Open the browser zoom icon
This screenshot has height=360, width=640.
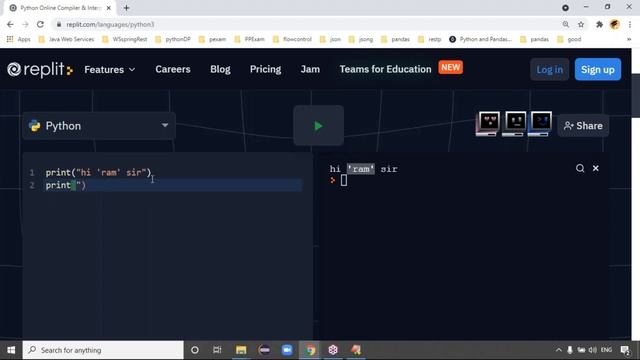pos(566,24)
